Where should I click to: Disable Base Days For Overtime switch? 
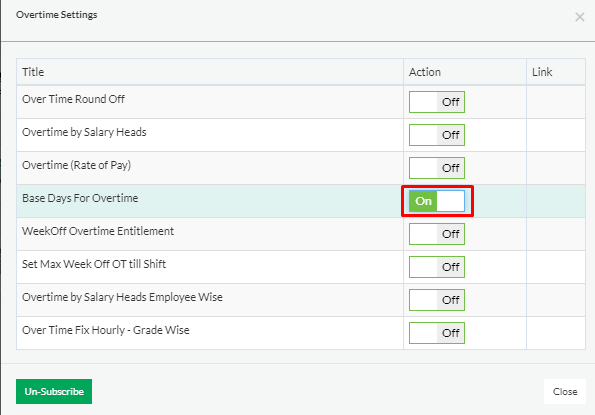pyautogui.click(x=437, y=201)
